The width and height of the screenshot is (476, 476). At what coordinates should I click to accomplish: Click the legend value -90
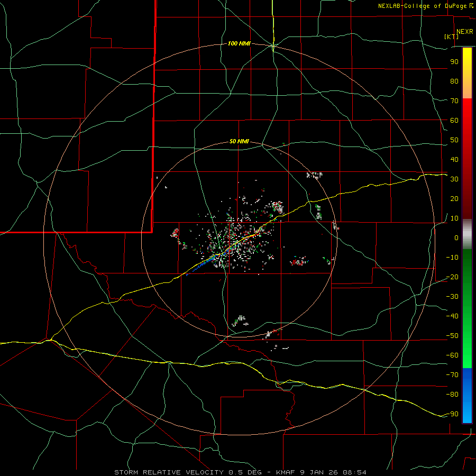(452, 414)
